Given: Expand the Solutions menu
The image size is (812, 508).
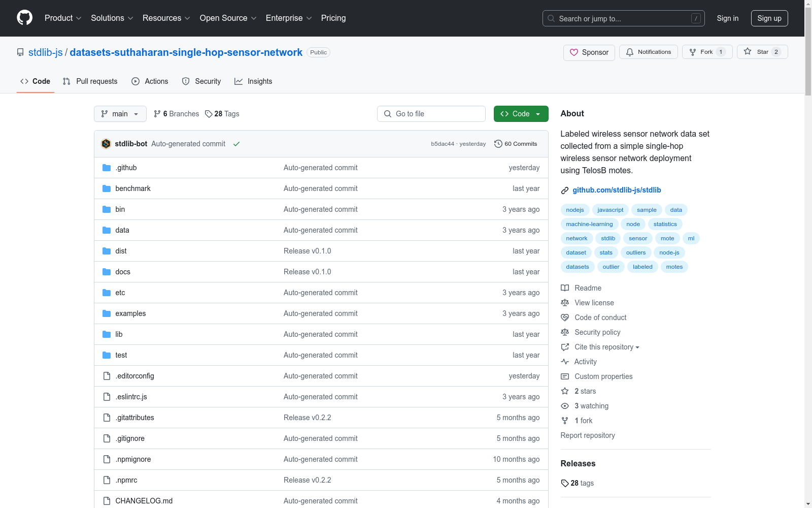Looking at the screenshot, I should 112,18.
